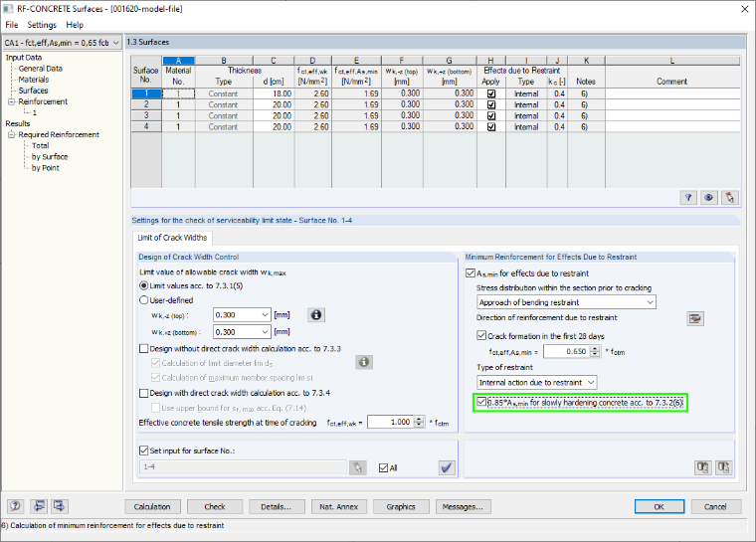
Task: Open the Settings menu
Action: (42, 25)
